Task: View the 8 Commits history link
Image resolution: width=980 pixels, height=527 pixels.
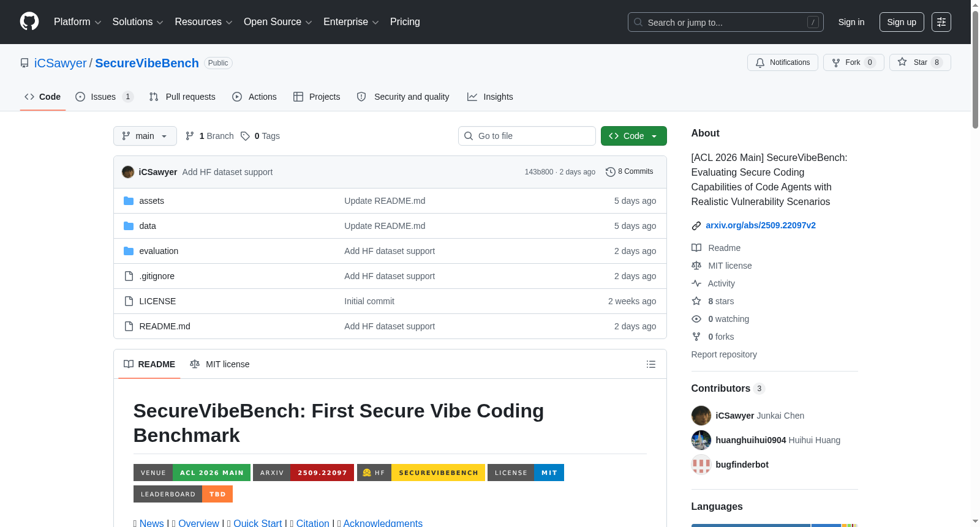Action: (x=629, y=172)
